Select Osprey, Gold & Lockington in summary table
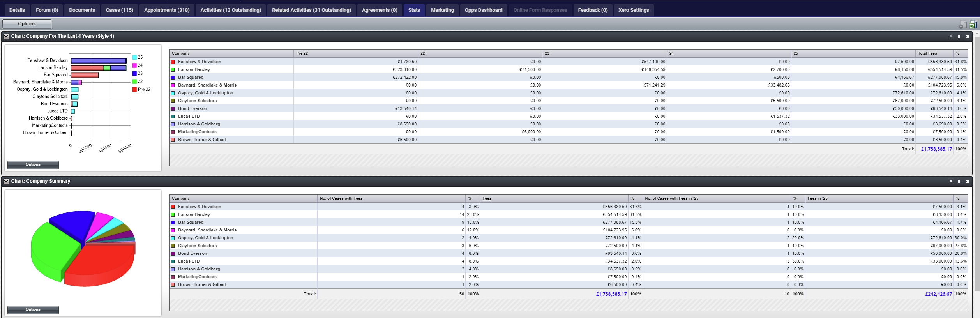This screenshot has height=318, width=980. [x=205, y=238]
